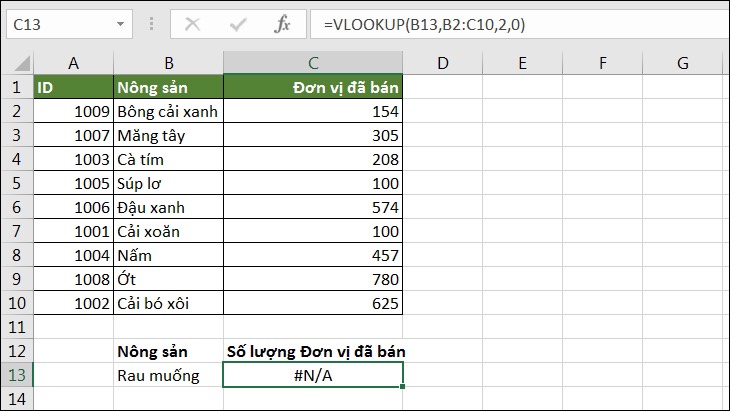
Task: Click the 'Đơn vị đã bán' header cell
Action: click(x=313, y=87)
